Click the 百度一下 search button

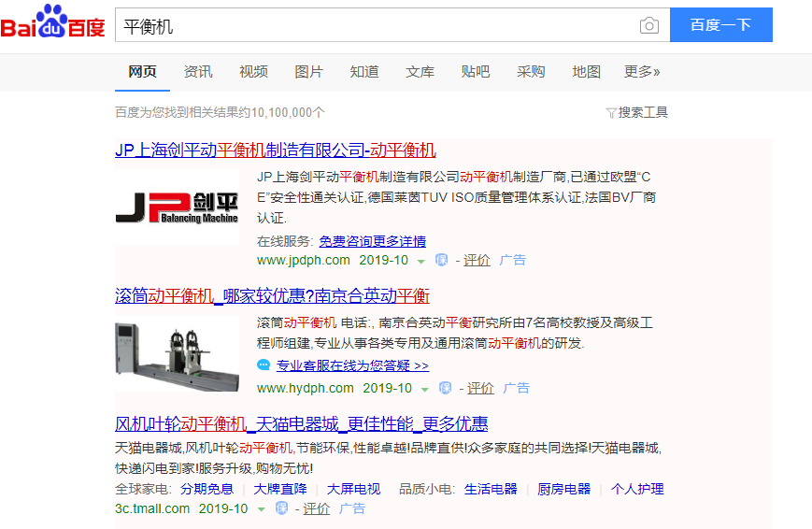click(x=720, y=25)
